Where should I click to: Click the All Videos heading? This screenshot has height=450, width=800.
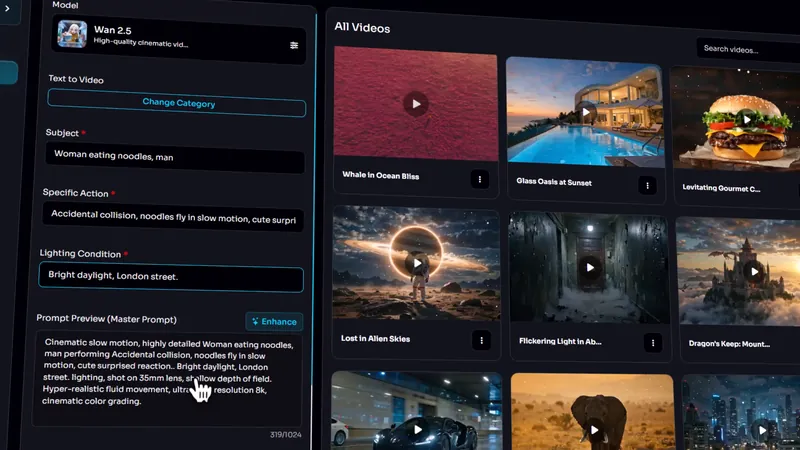point(362,28)
